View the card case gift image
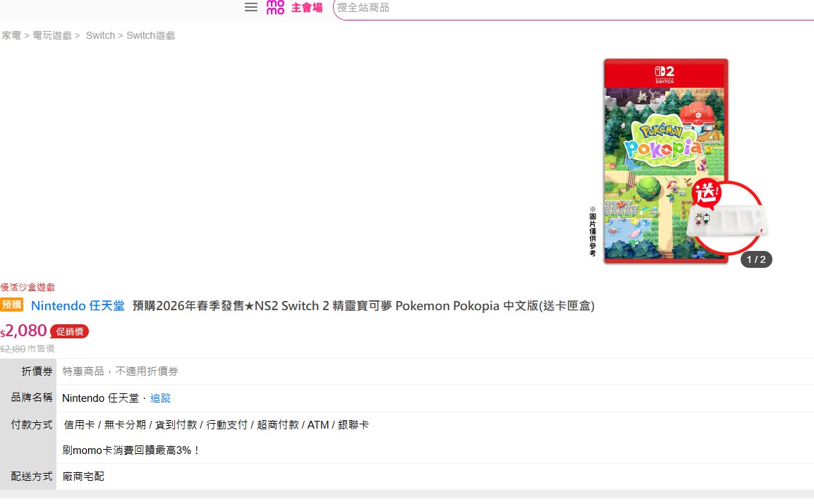 (x=727, y=223)
